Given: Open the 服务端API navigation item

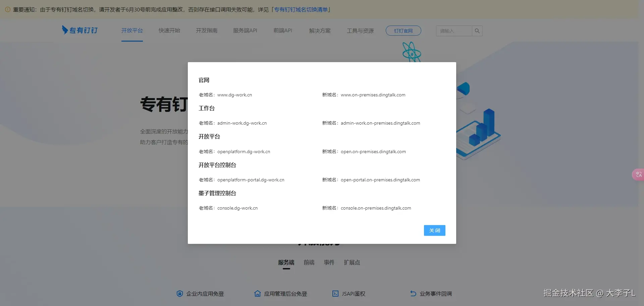Looking at the screenshot, I should click(x=245, y=31).
